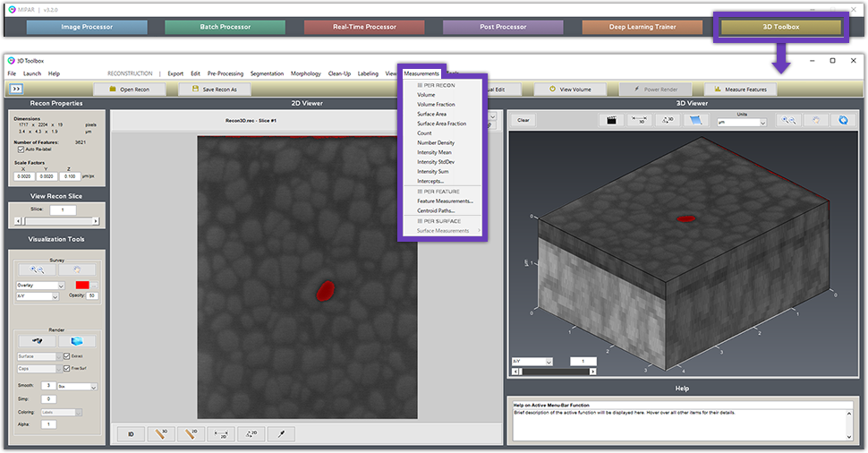Viewport: 868px width, 453px height.
Task: Click the ID tool in 2D Viewer
Action: [x=132, y=434]
